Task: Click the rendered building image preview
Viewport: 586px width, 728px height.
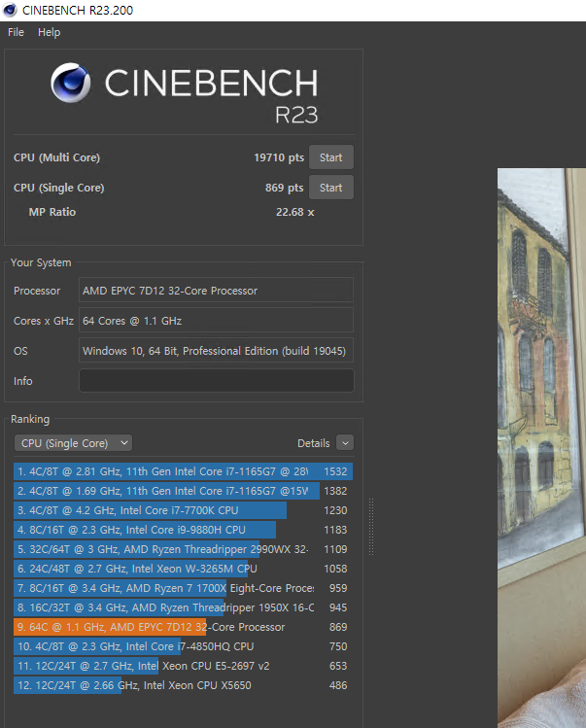Action: pos(541,448)
